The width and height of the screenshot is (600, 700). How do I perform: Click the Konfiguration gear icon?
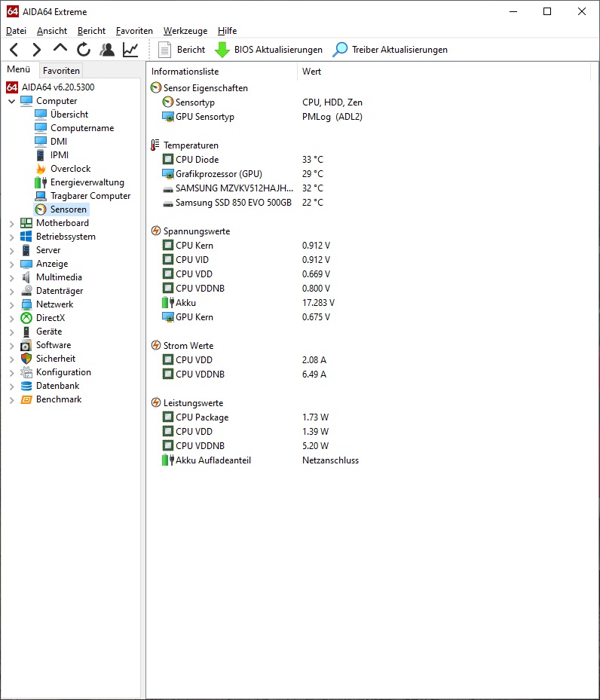pyautogui.click(x=26, y=372)
